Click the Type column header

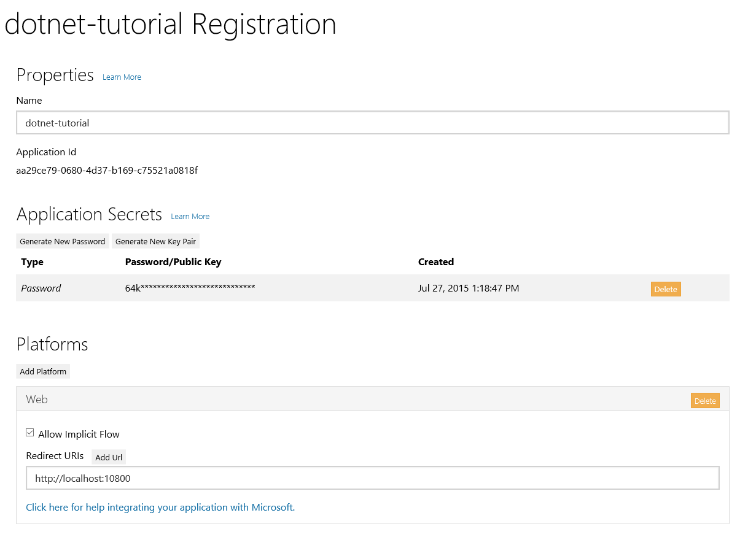(x=33, y=262)
